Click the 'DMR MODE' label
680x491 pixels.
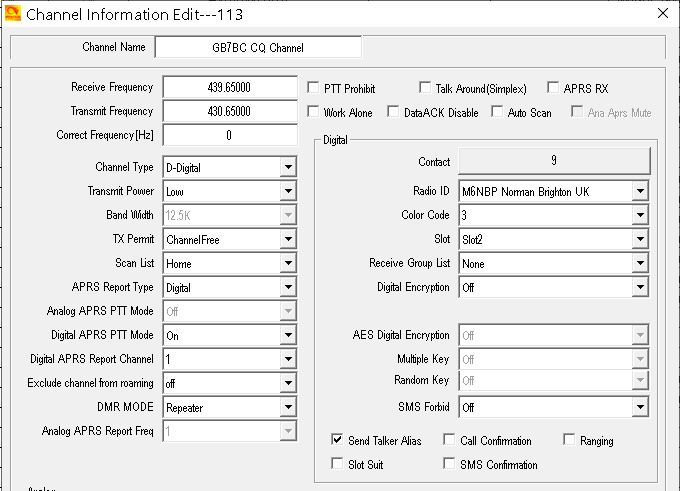pyautogui.click(x=125, y=407)
